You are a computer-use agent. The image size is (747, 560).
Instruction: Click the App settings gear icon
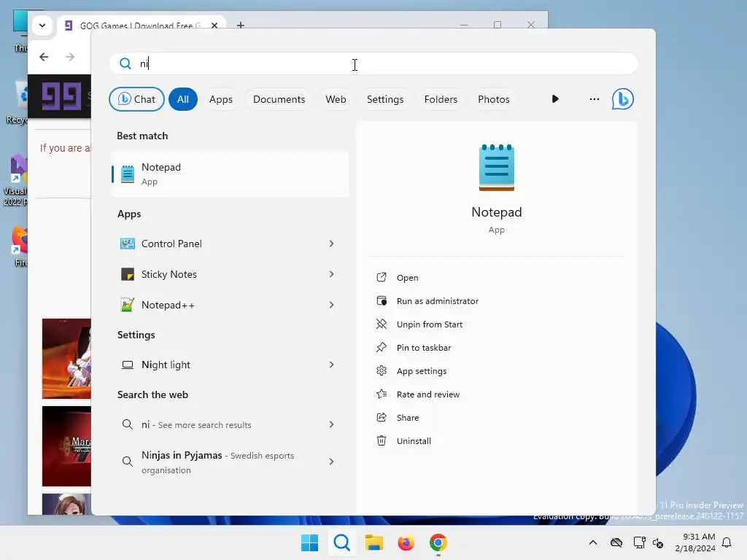point(381,370)
